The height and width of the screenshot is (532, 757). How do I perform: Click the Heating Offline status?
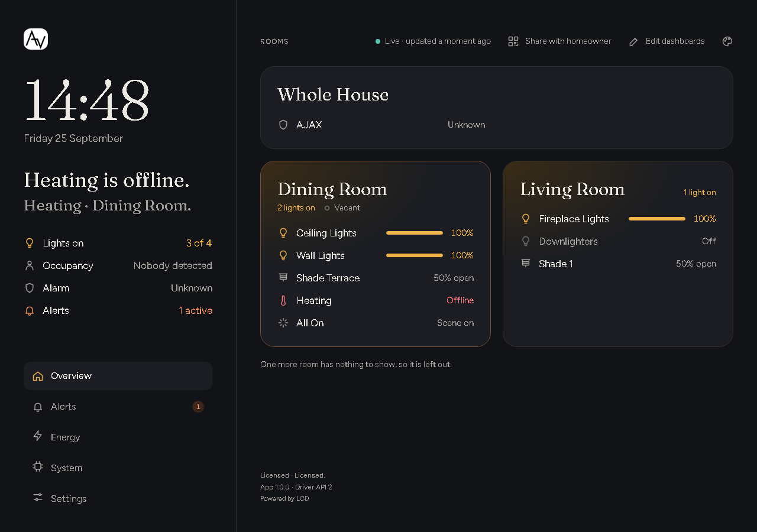(x=460, y=300)
